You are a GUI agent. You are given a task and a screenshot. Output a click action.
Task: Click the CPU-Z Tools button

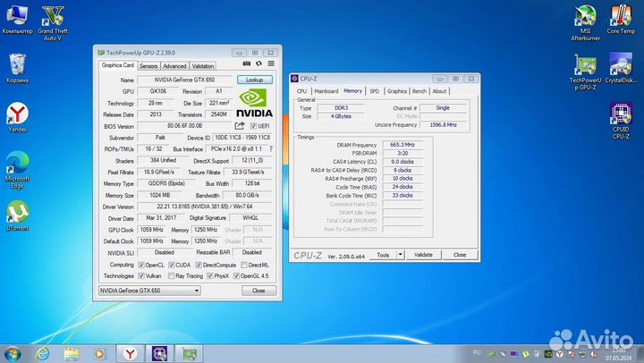(383, 255)
